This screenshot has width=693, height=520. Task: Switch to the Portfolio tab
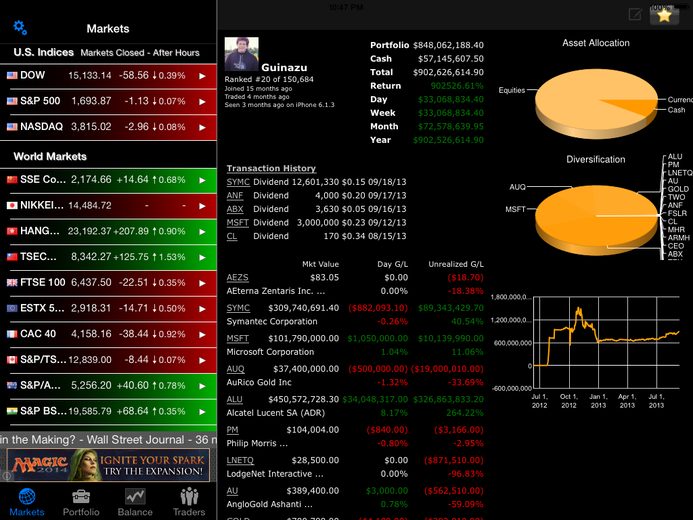coord(81,502)
